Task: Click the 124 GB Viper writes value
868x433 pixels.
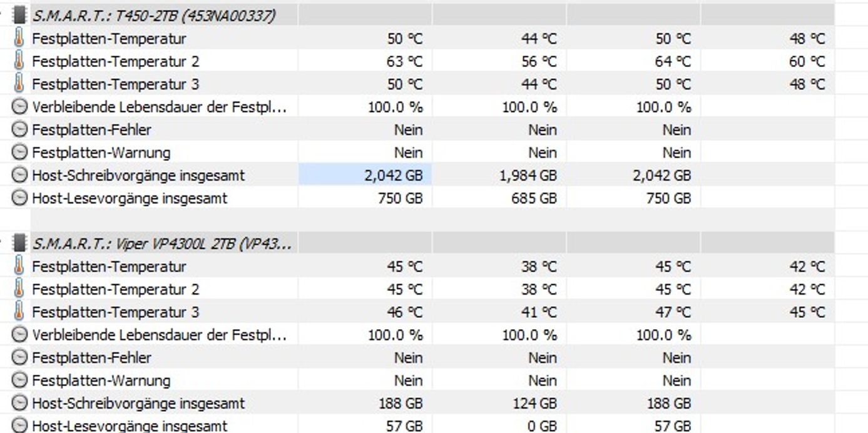Action: point(536,403)
